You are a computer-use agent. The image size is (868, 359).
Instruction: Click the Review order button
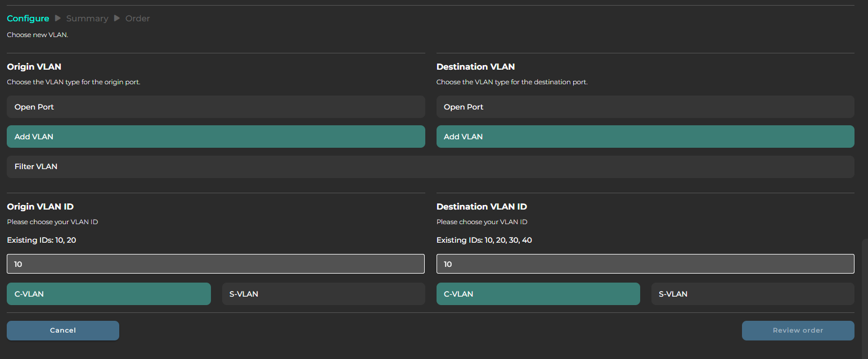point(798,330)
